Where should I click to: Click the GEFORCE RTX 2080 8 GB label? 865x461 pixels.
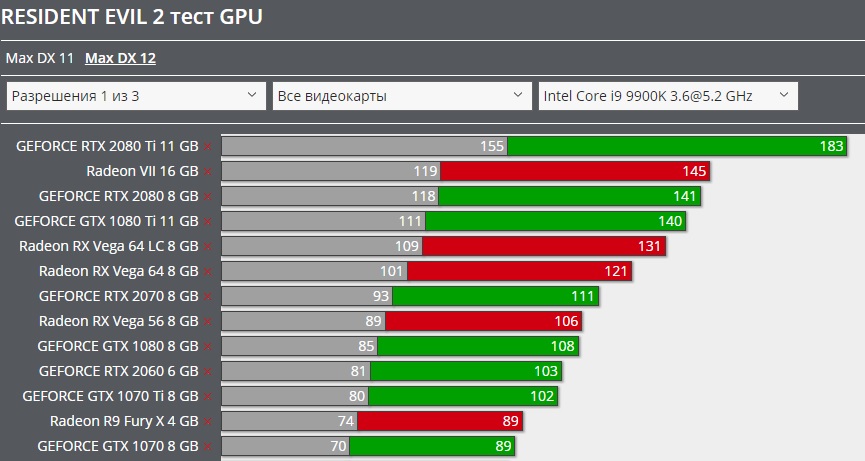click(x=119, y=196)
